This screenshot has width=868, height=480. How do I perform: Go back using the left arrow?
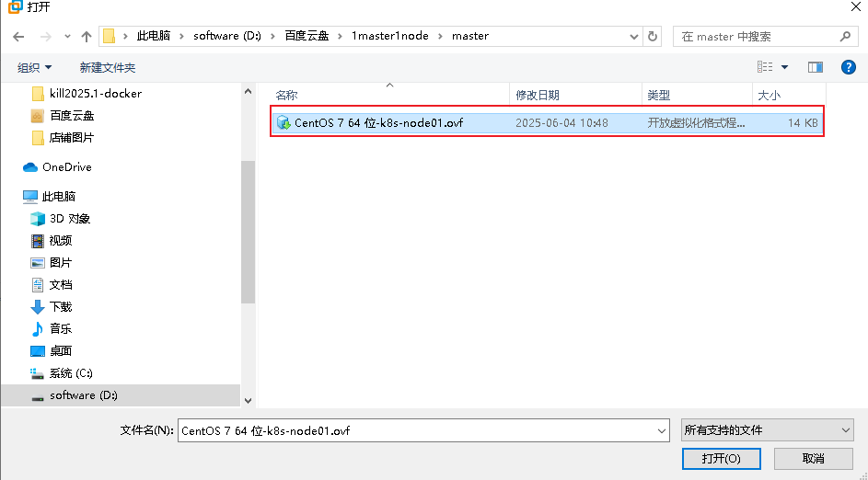pos(18,37)
